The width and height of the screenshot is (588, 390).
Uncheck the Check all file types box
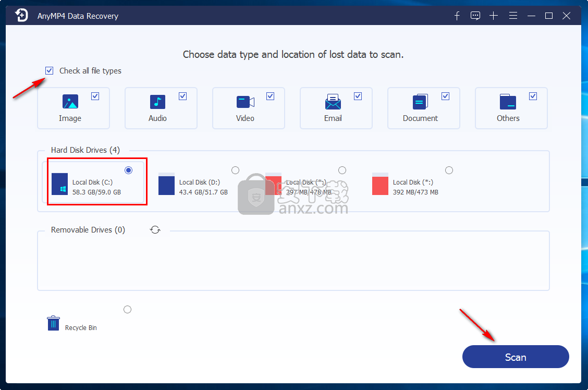pos(49,70)
